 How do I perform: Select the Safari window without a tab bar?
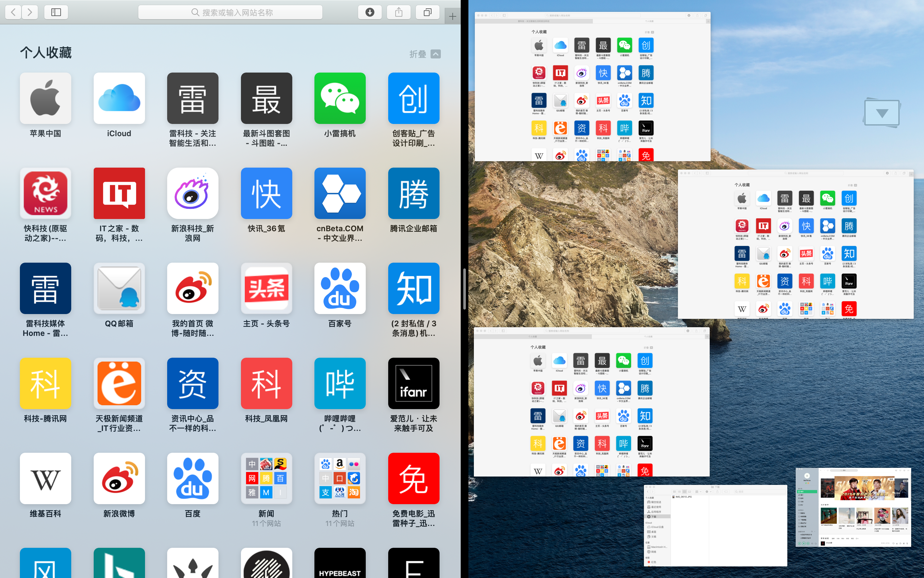(796, 244)
